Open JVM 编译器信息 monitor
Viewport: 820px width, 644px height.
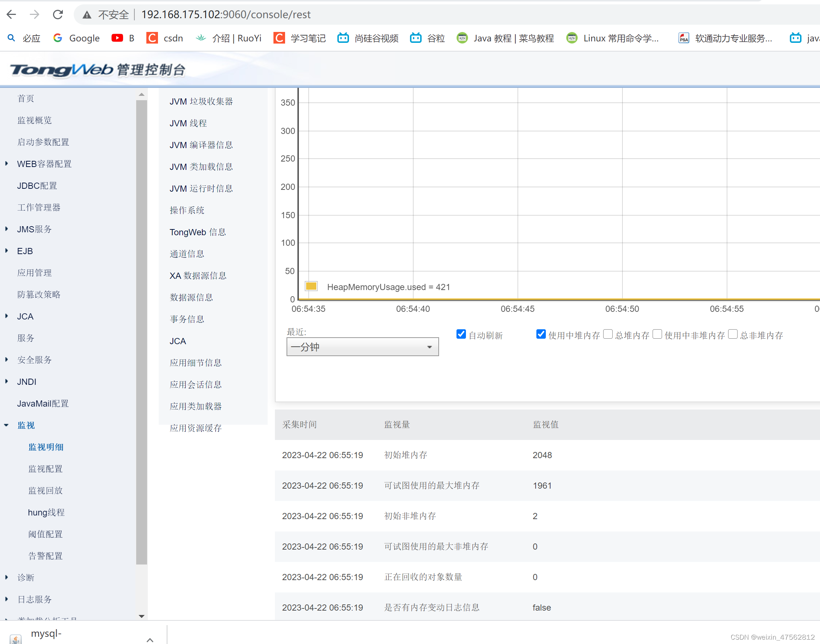[201, 145]
